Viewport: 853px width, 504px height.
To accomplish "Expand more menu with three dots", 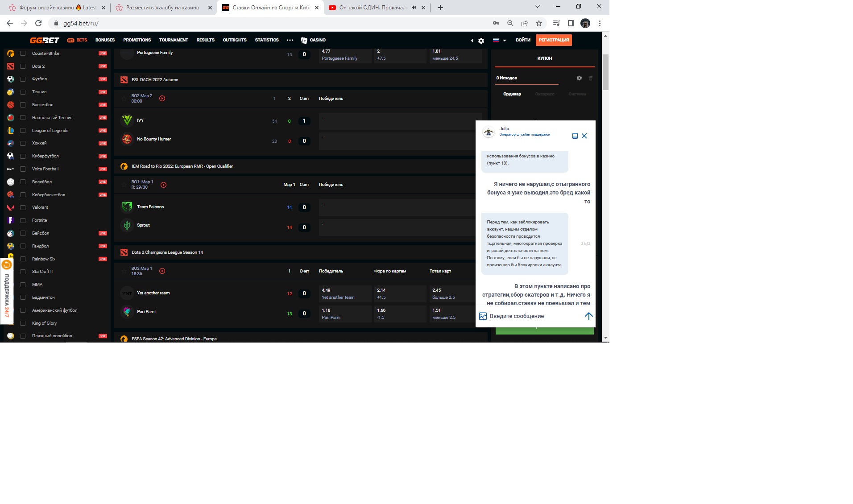I will click(x=290, y=40).
